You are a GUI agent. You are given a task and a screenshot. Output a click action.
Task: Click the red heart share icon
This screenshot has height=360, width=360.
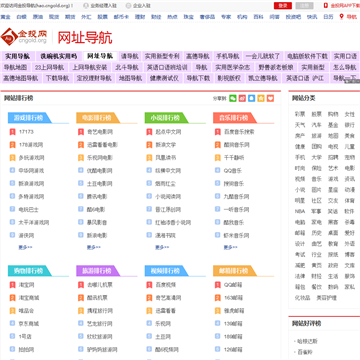tap(270, 98)
